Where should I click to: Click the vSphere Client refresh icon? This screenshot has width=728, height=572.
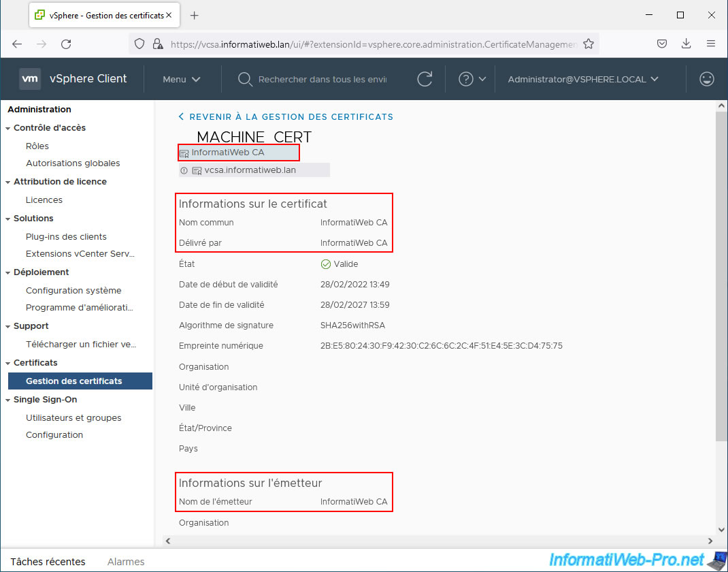point(425,79)
